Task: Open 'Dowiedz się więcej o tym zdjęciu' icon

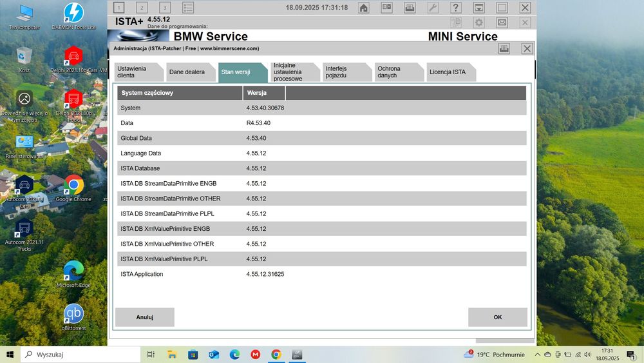Action: (24, 106)
